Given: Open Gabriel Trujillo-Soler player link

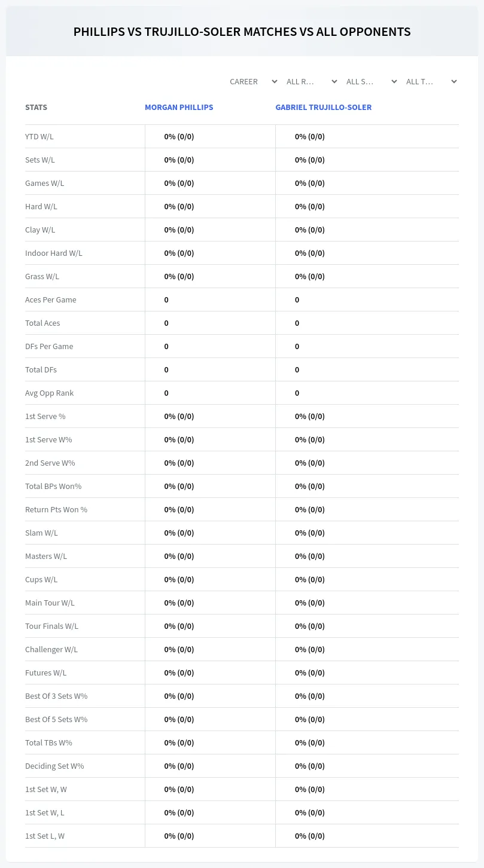Looking at the screenshot, I should [324, 108].
